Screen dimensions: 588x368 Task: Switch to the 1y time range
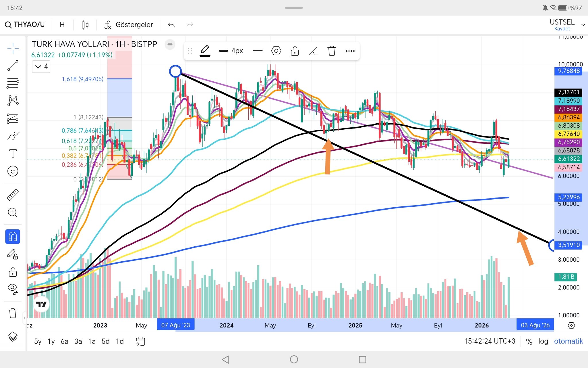point(51,341)
